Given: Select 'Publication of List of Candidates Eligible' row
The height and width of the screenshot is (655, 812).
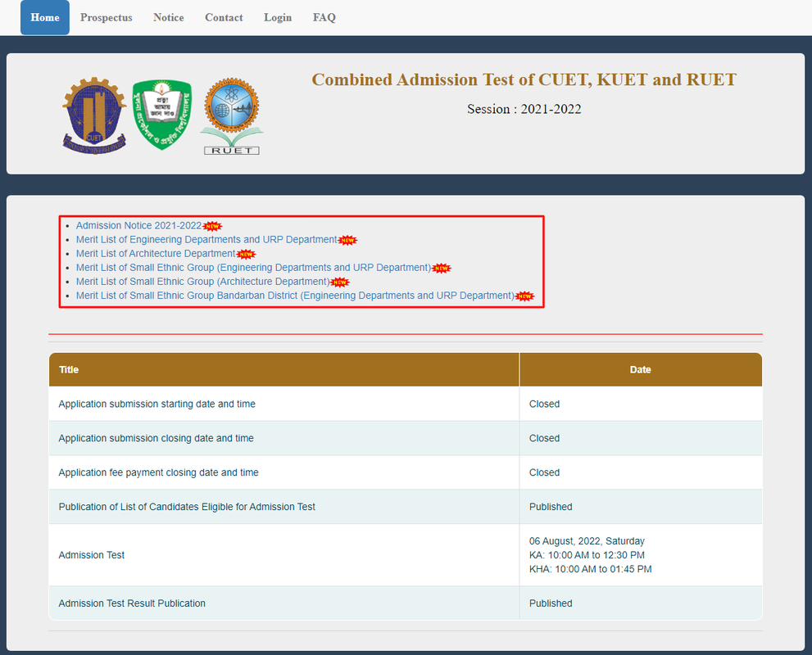Looking at the screenshot, I should (406, 507).
